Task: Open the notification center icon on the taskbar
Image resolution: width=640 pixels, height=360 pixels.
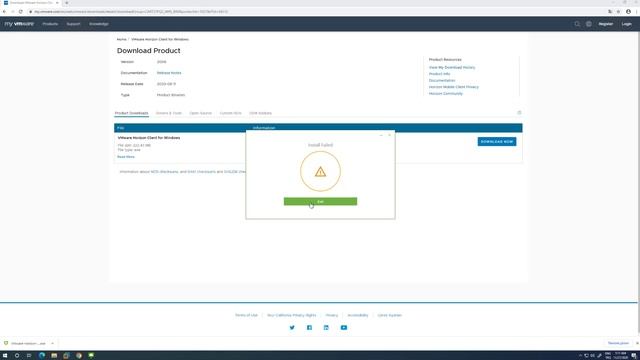Action: click(x=634, y=356)
